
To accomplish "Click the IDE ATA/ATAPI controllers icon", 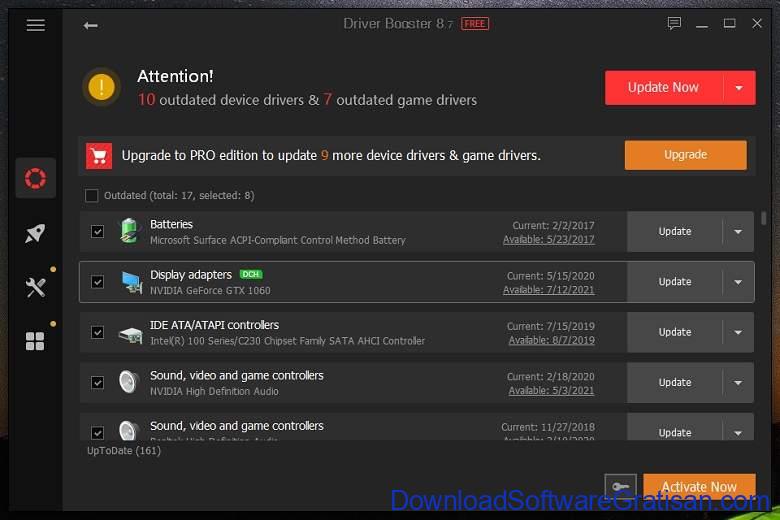I will (130, 333).
